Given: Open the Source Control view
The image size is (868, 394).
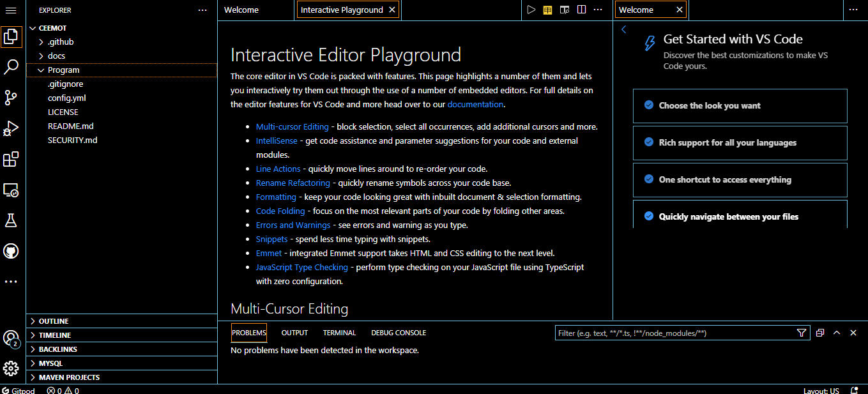Looking at the screenshot, I should coord(11,97).
